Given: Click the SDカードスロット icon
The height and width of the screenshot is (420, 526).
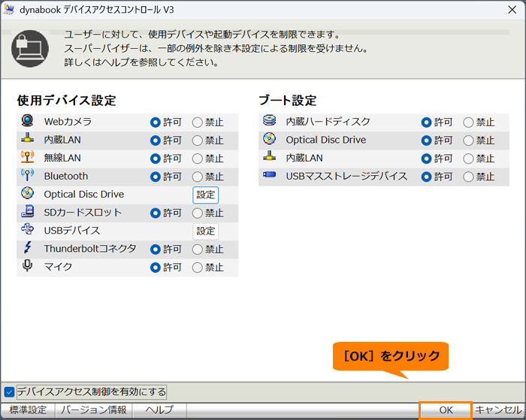Looking at the screenshot, I should pos(27,211).
